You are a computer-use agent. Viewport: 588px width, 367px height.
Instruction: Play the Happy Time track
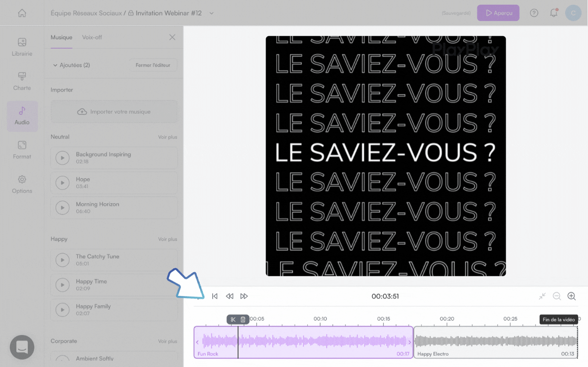[x=62, y=285]
